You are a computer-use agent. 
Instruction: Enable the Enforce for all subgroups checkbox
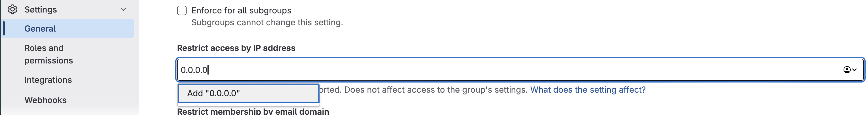[182, 10]
